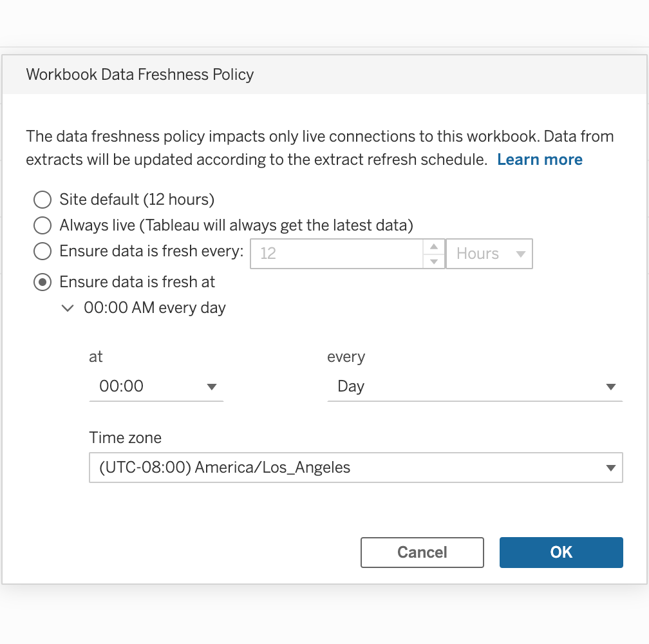Confirm the policy with OK

[561, 553]
